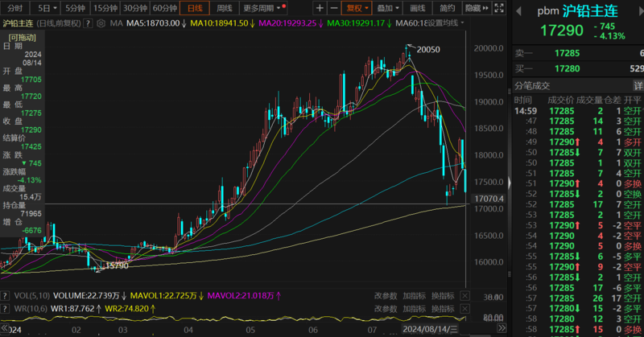
Task: Zoom in chart with plus icon
Action: click(x=320, y=7)
